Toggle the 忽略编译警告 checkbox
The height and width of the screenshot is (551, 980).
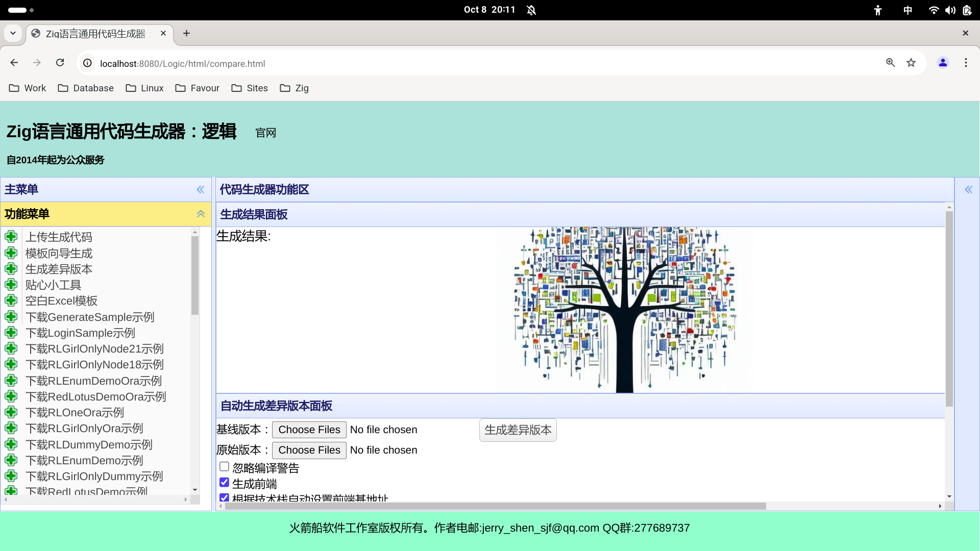[x=224, y=466]
